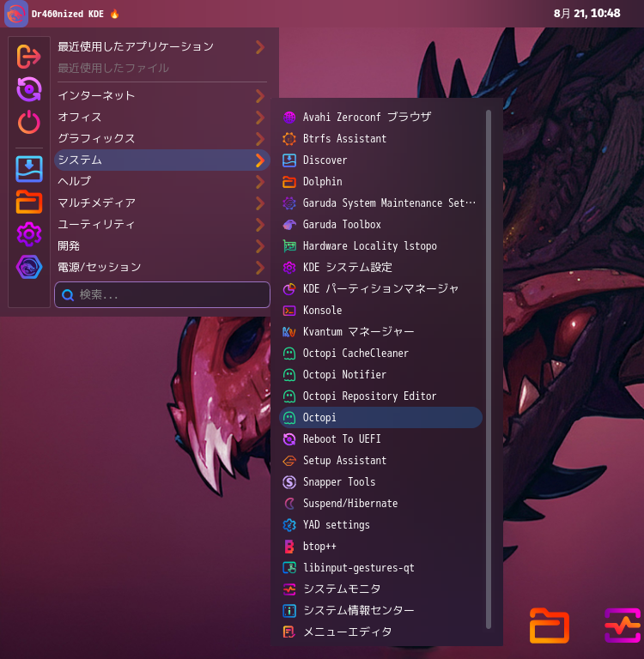Click the Garuda Toolbox eagle icon
Viewport: 644px width, 659px height.
[289, 225]
